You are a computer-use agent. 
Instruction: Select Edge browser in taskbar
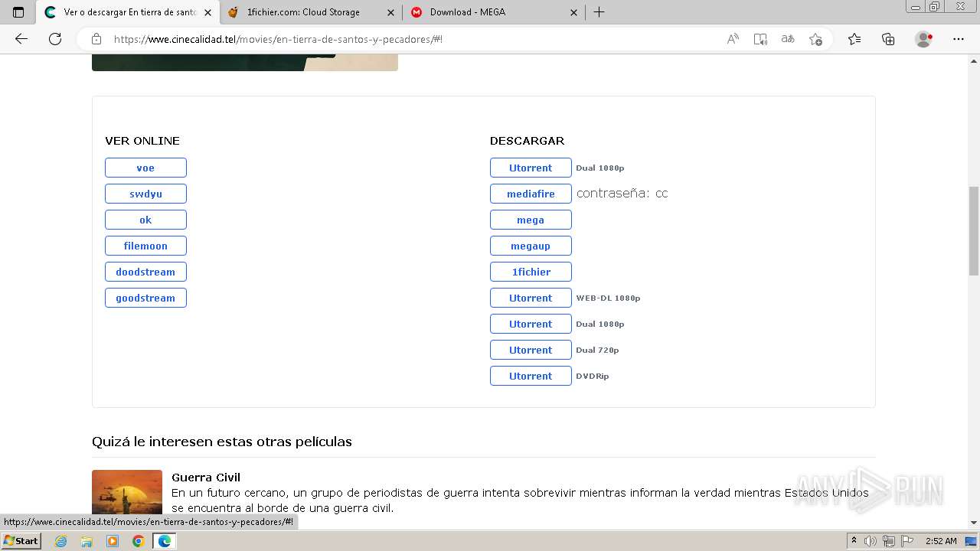165,541
